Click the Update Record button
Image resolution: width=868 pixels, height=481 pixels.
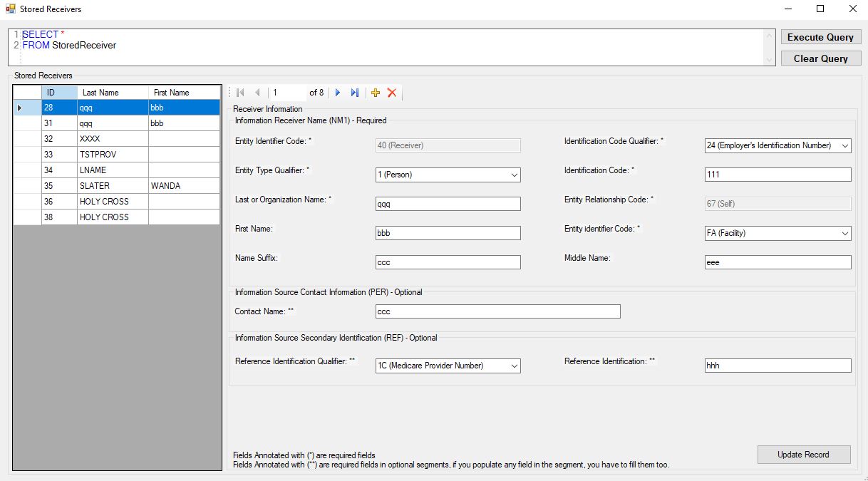pos(803,455)
